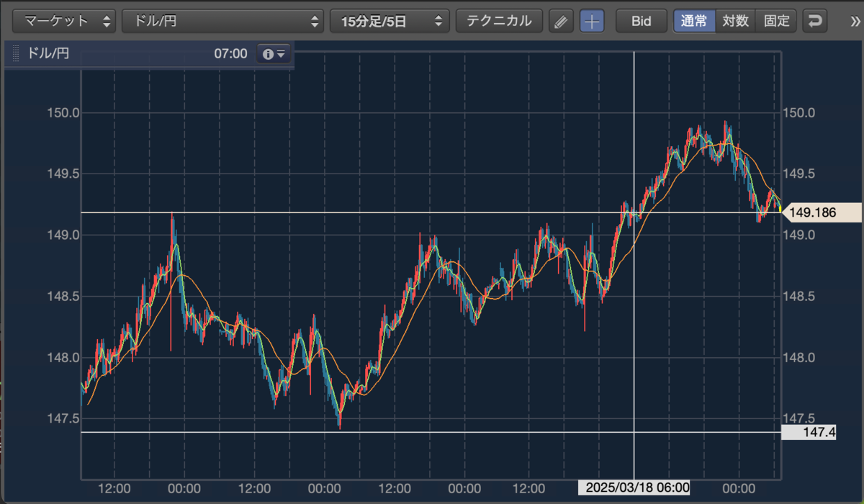This screenshot has width=864, height=504.
Task: Click the dotted grip handle beside ドル/円 title
Action: click(16, 53)
